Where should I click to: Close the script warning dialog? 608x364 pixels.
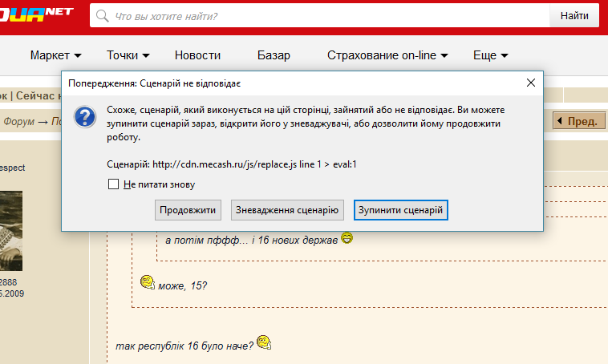[530, 83]
